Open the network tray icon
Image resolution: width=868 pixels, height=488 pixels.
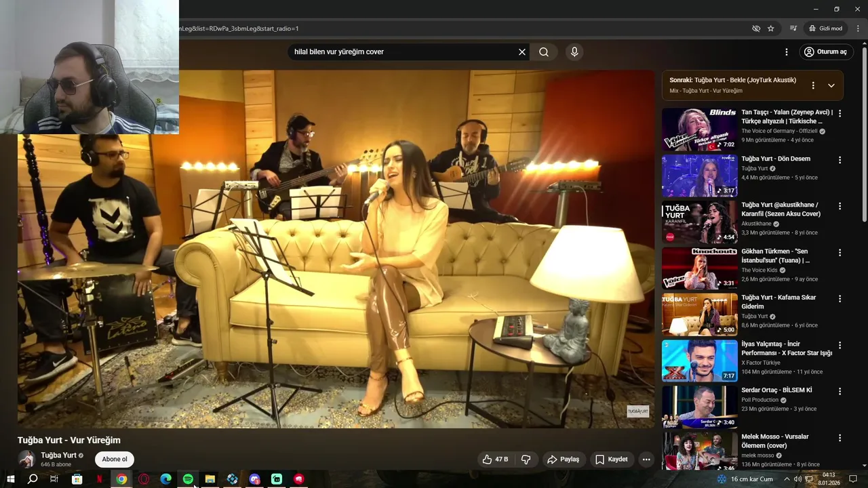(x=809, y=479)
